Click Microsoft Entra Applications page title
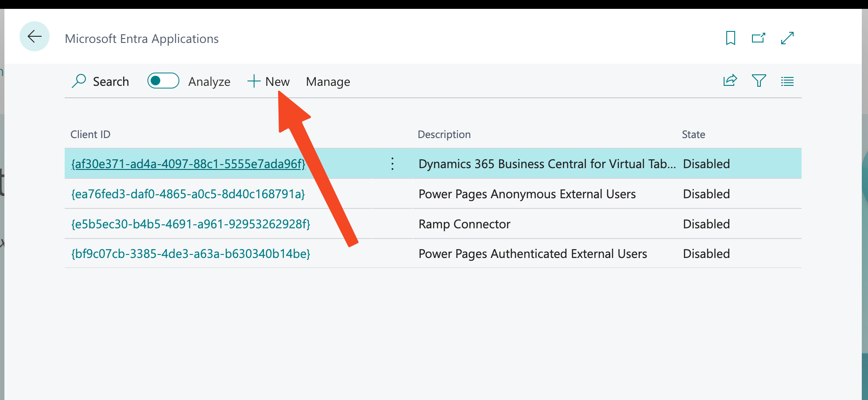This screenshot has width=868, height=400. [x=142, y=39]
